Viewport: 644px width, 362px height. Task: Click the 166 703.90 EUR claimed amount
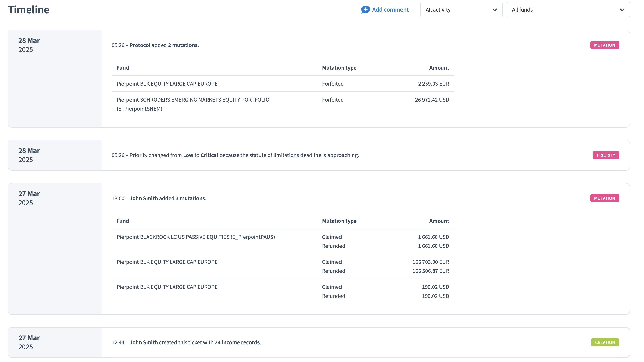click(x=430, y=262)
